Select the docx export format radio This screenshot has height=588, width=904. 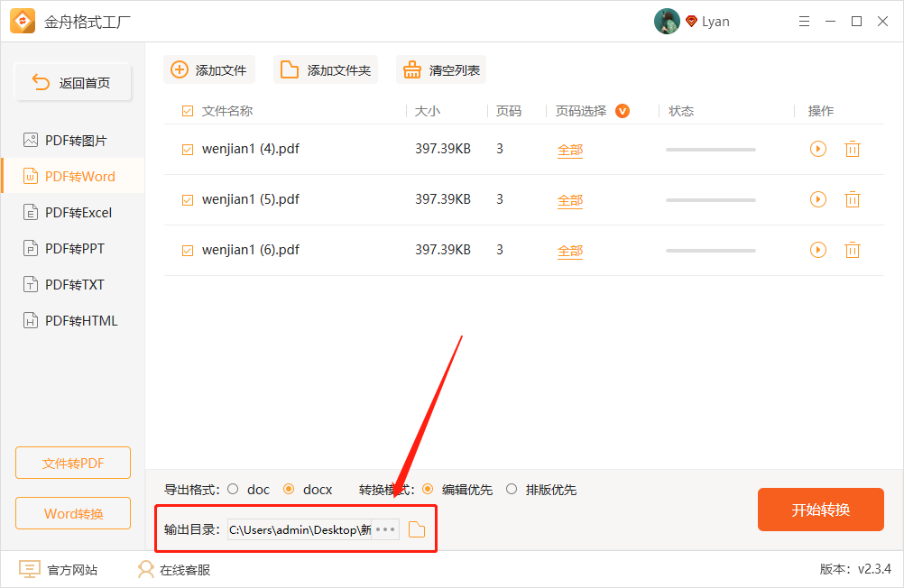pyautogui.click(x=289, y=489)
